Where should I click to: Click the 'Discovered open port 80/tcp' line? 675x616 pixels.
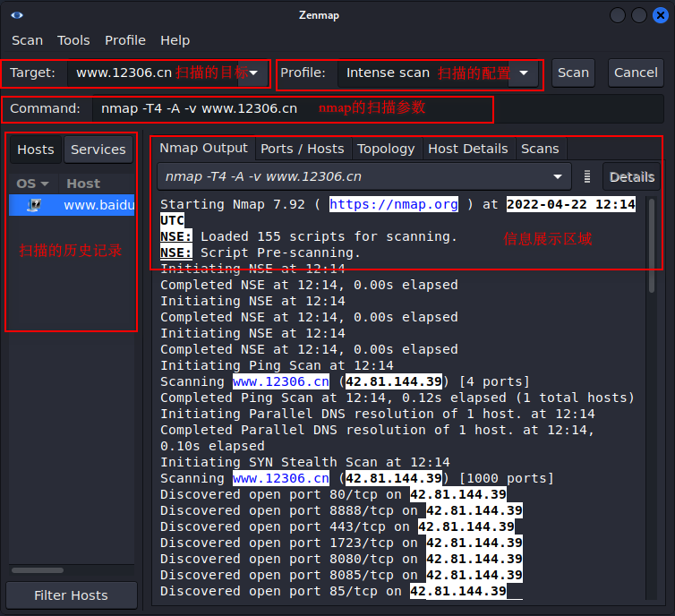pos(333,494)
